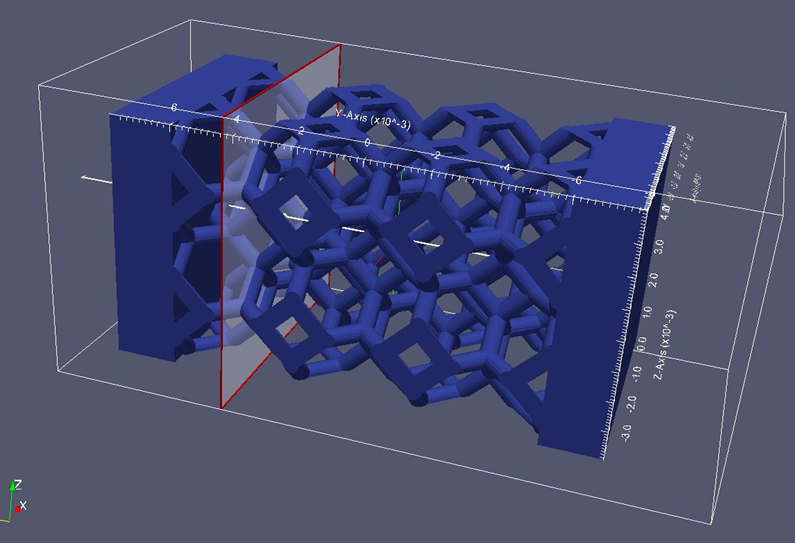Screen dimensions: 795x543
Task: Select the red X label on orientation axes
Action: (x=23, y=507)
